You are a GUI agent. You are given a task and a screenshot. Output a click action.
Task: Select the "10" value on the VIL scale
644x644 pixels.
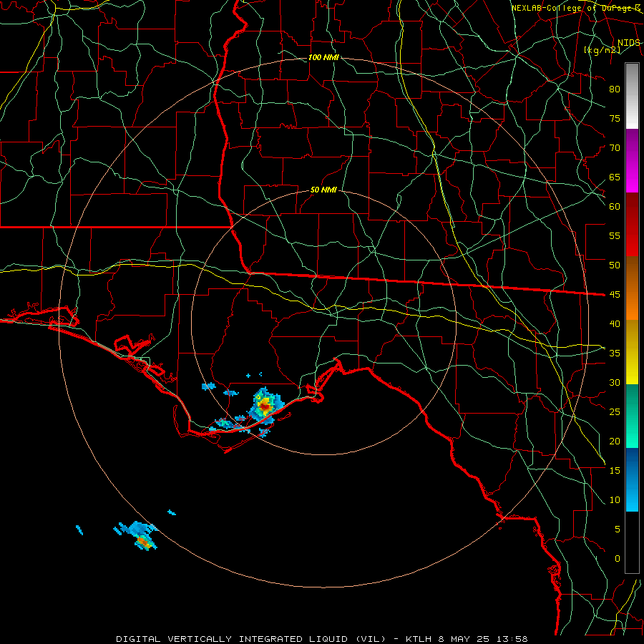pyautogui.click(x=615, y=500)
